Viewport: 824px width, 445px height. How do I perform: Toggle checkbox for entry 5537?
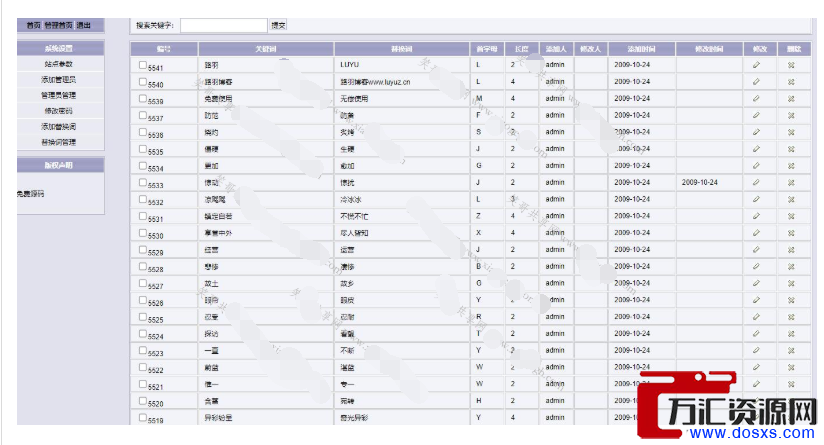142,116
